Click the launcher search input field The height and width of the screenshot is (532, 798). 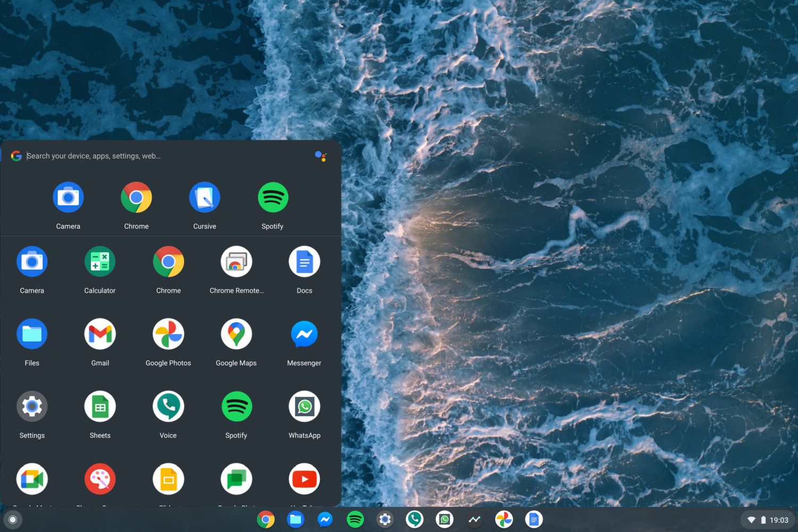[160, 156]
